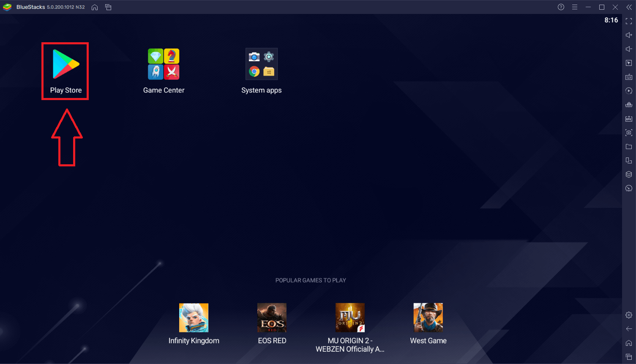
Task: Minimize the BlueStacks window
Action: pyautogui.click(x=588, y=7)
